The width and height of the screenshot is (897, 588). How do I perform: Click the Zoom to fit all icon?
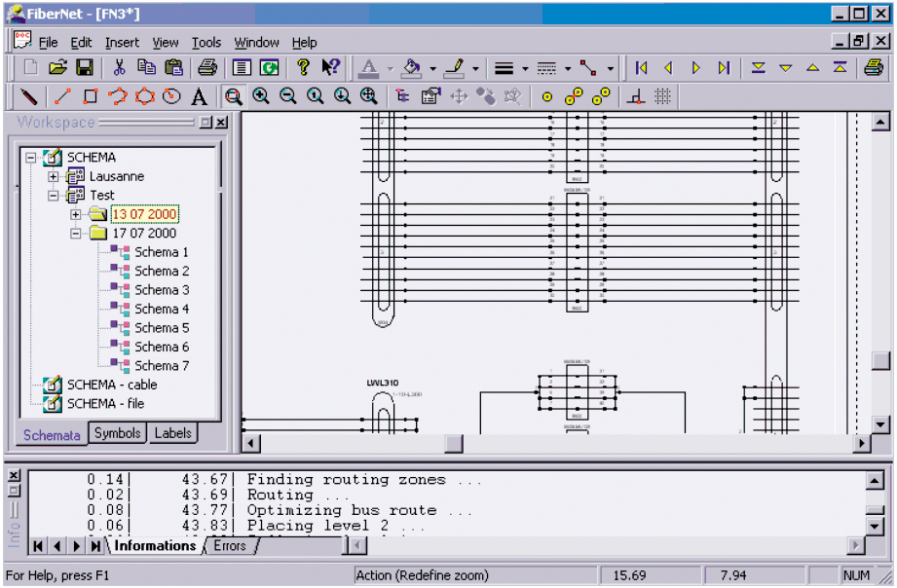point(369,96)
